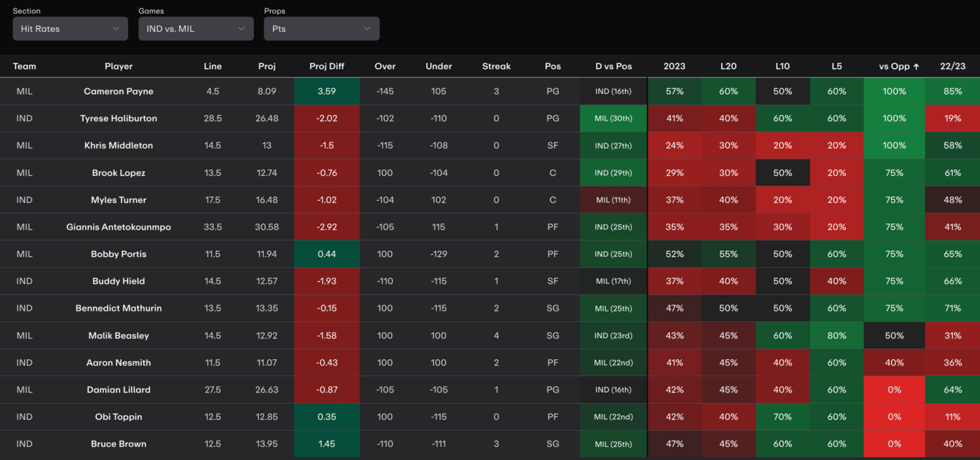
Task: Click Tyrese Haliburton's MIL (30th) matchup cell
Action: click(613, 118)
